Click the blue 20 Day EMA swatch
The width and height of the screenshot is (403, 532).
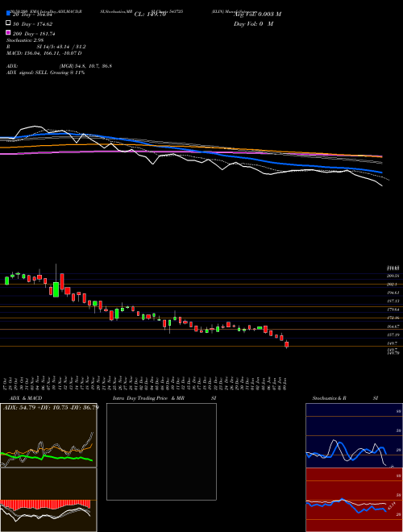[x=8, y=14]
